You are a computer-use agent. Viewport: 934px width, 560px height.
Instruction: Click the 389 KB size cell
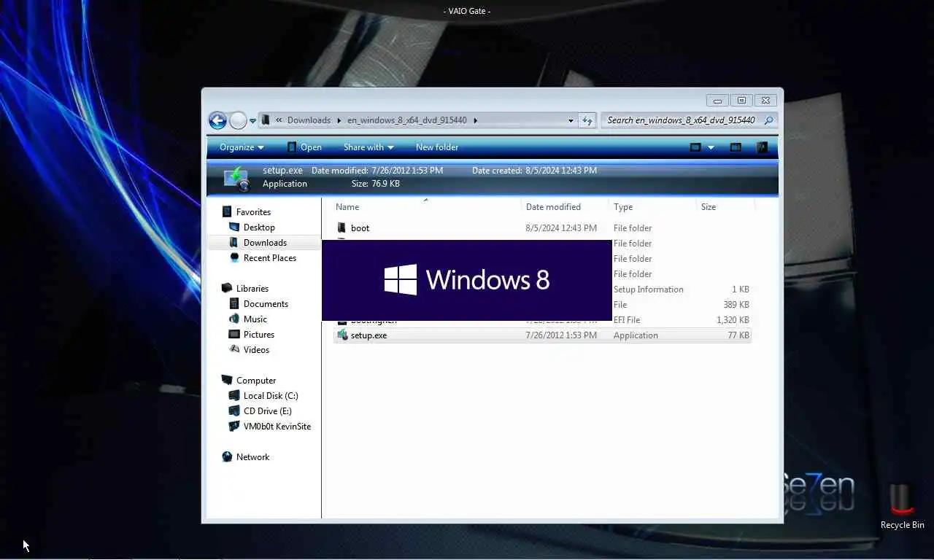coord(736,305)
